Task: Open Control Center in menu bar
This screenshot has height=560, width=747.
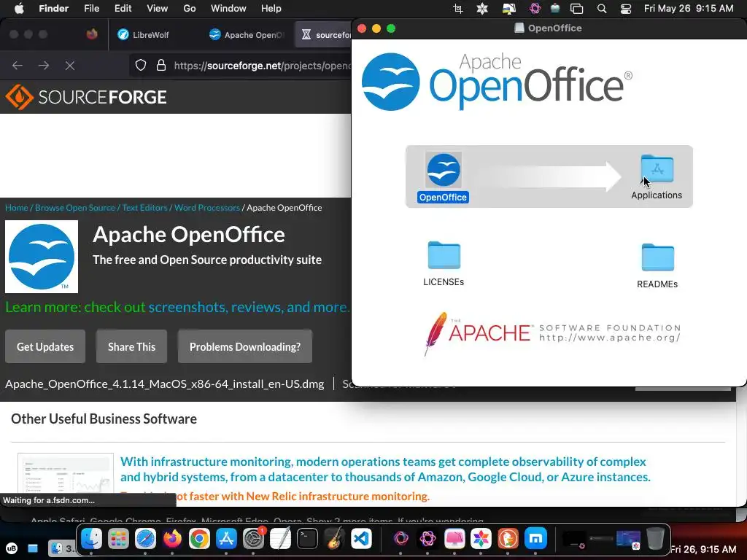Action: (625, 9)
